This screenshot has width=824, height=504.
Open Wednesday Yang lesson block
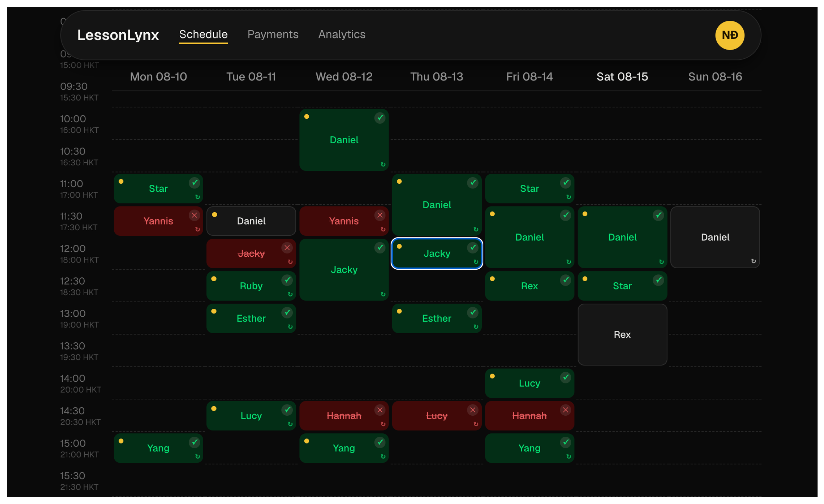pyautogui.click(x=344, y=448)
